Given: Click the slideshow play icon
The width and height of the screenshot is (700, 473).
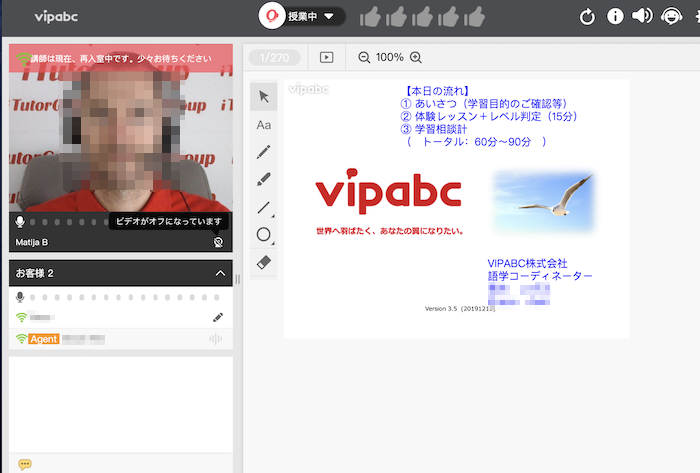Looking at the screenshot, I should coord(326,58).
